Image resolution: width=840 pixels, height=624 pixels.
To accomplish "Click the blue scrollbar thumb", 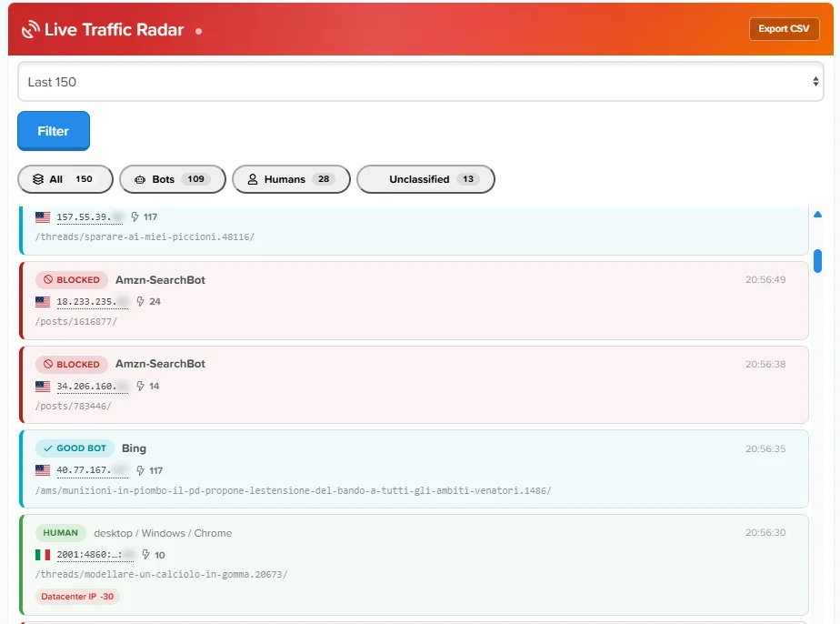I will [817, 261].
